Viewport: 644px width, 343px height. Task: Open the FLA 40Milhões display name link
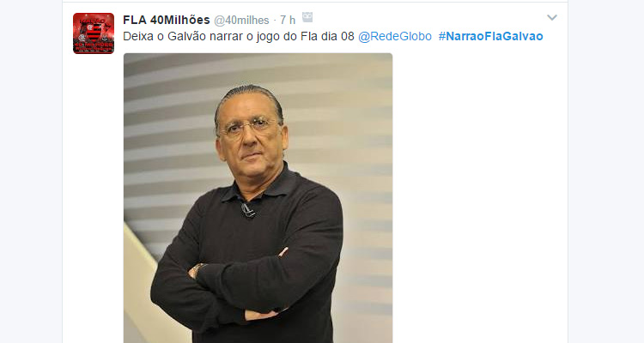pyautogui.click(x=167, y=20)
